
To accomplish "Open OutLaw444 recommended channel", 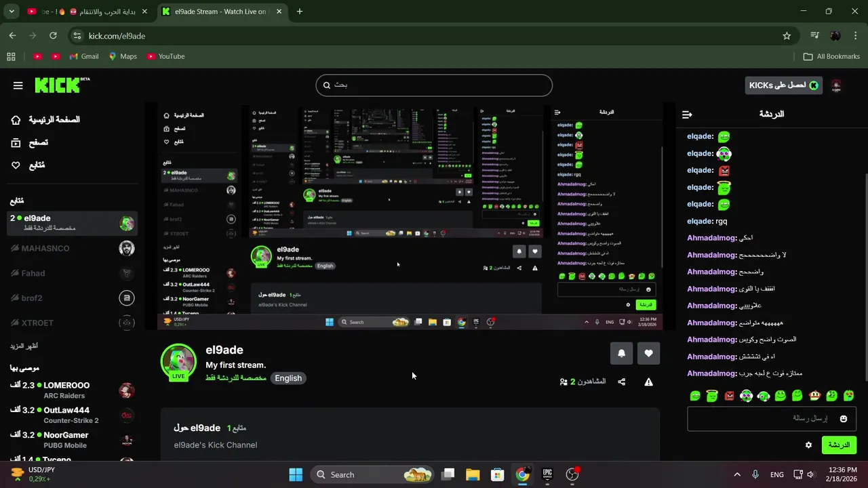I will tap(72, 415).
